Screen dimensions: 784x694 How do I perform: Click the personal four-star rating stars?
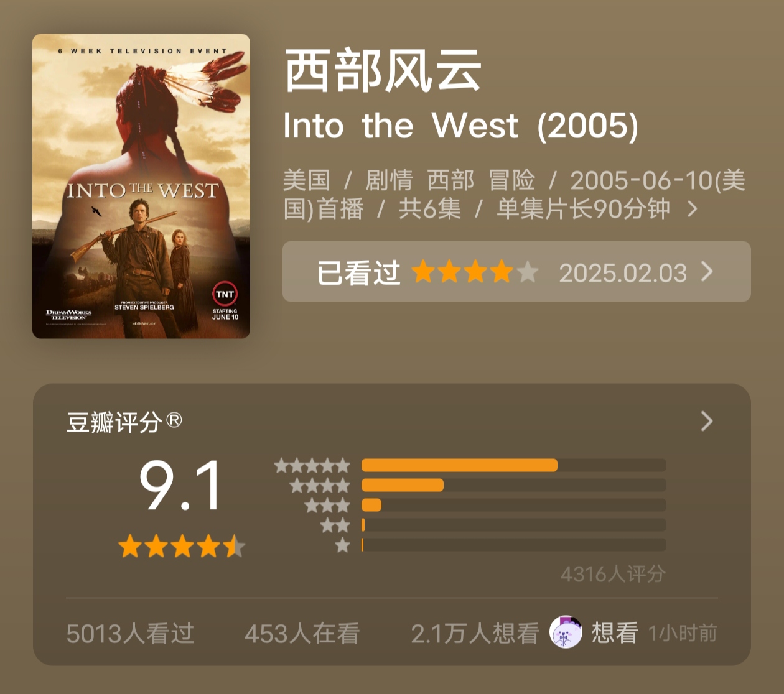[x=475, y=272]
